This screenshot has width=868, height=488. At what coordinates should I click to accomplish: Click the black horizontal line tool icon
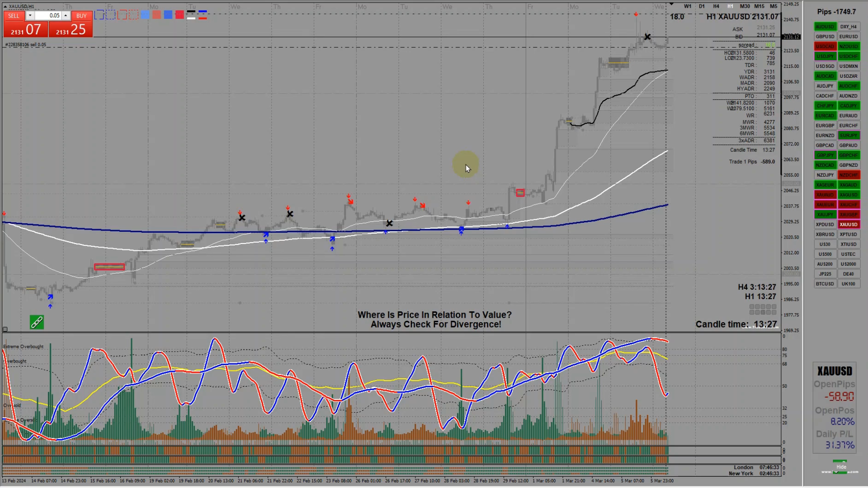coord(191,12)
